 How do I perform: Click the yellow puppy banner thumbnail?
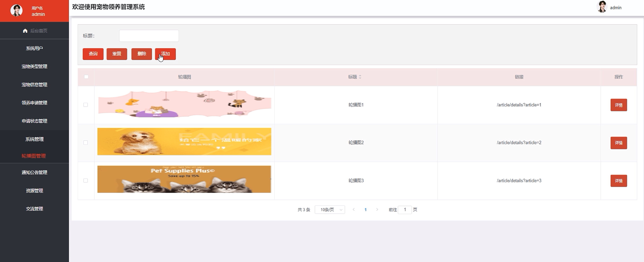point(184,142)
